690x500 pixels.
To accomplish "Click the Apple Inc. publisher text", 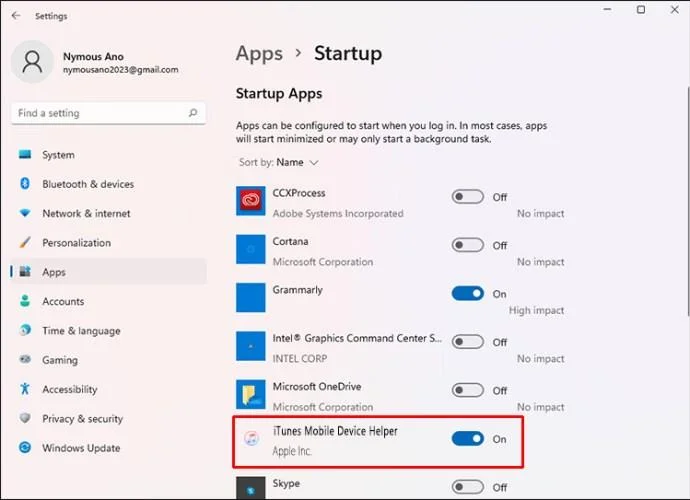I will [x=292, y=451].
